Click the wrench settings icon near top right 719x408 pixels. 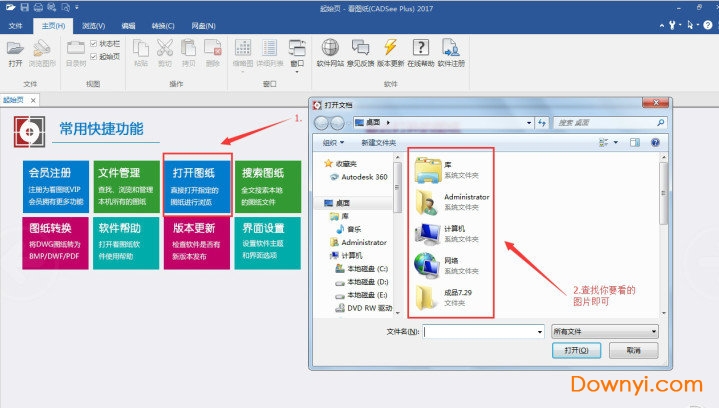coord(672,25)
